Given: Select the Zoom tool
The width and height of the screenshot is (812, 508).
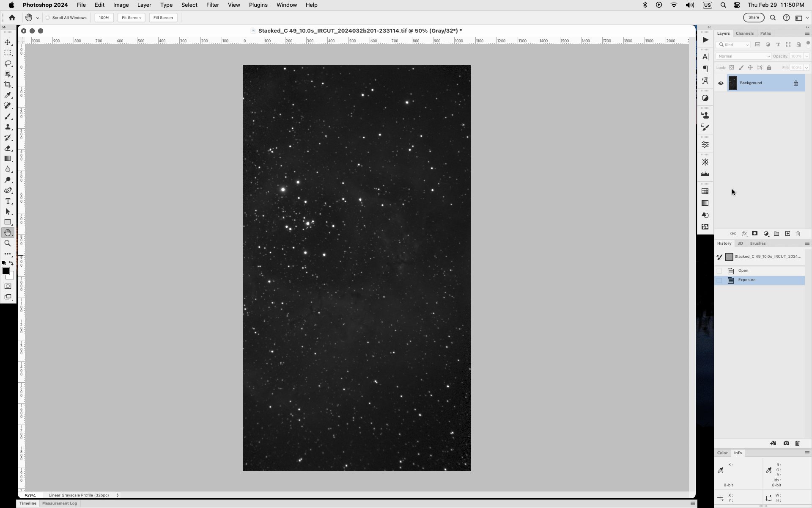Looking at the screenshot, I should click(x=8, y=243).
